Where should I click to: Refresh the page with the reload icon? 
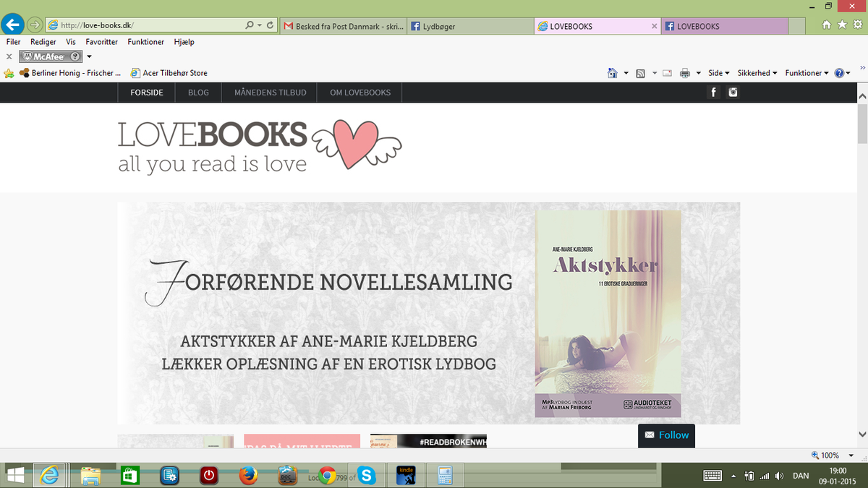tap(271, 25)
